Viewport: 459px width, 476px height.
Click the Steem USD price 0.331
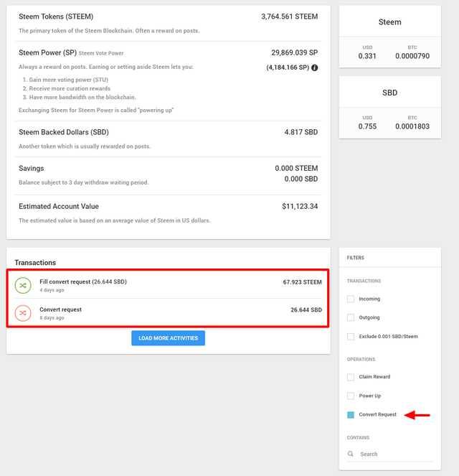(x=367, y=56)
